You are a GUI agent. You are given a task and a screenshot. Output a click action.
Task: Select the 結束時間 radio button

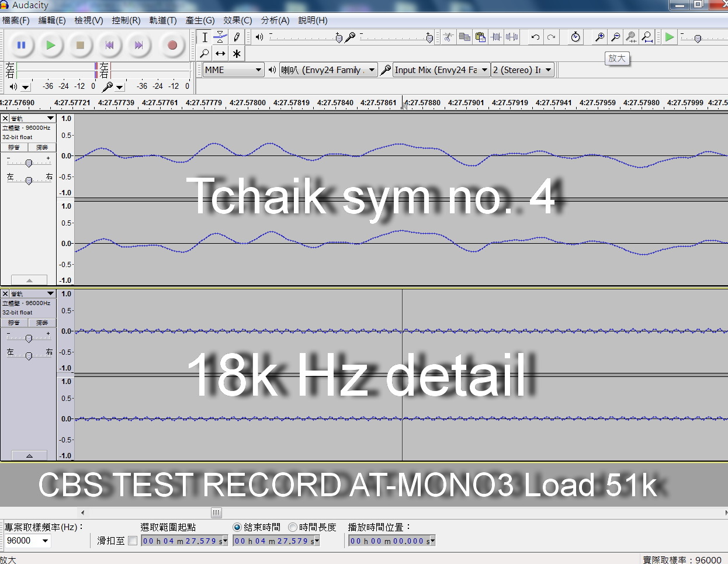[x=237, y=527]
